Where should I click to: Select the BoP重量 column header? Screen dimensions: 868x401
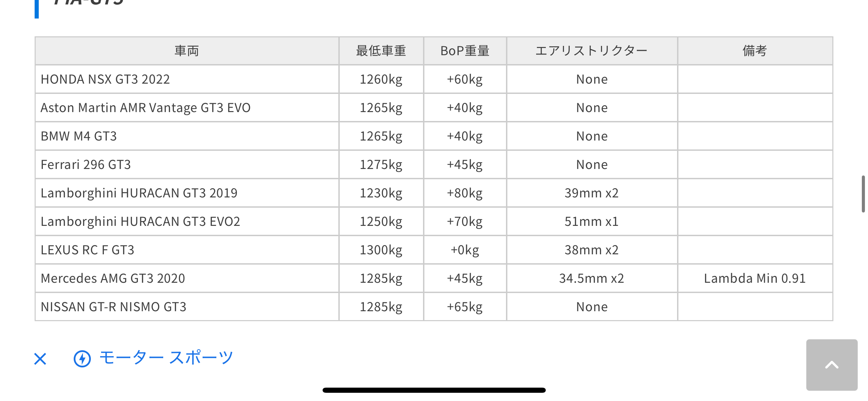coord(465,51)
